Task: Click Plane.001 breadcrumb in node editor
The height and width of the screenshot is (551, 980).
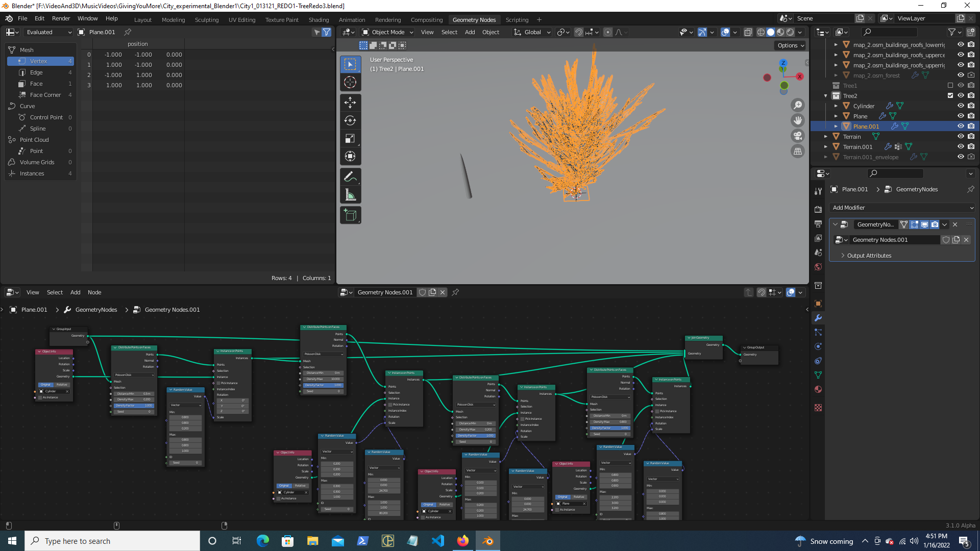Action: [34, 310]
